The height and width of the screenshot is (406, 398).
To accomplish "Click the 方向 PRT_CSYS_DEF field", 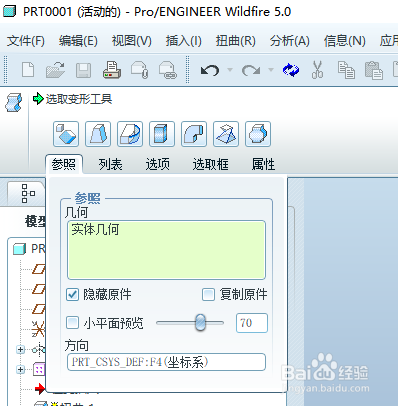I will pyautogui.click(x=166, y=362).
